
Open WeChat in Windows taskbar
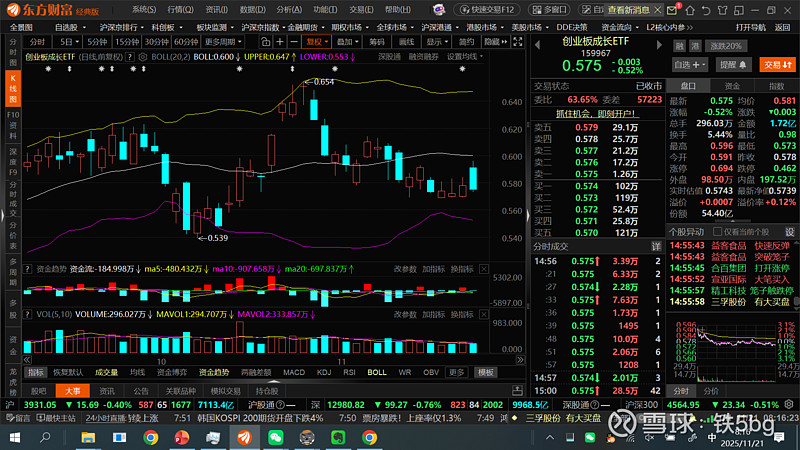pyautogui.click(x=276, y=438)
